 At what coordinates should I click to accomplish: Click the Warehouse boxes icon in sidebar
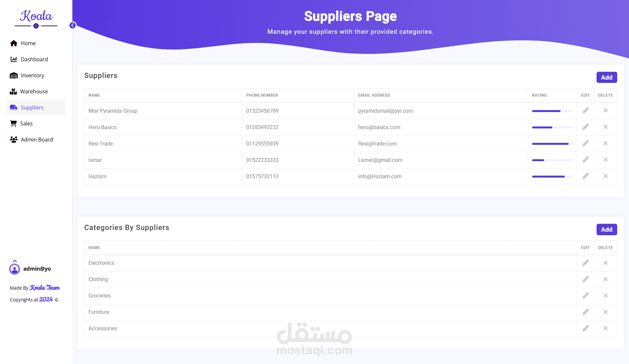pyautogui.click(x=13, y=91)
